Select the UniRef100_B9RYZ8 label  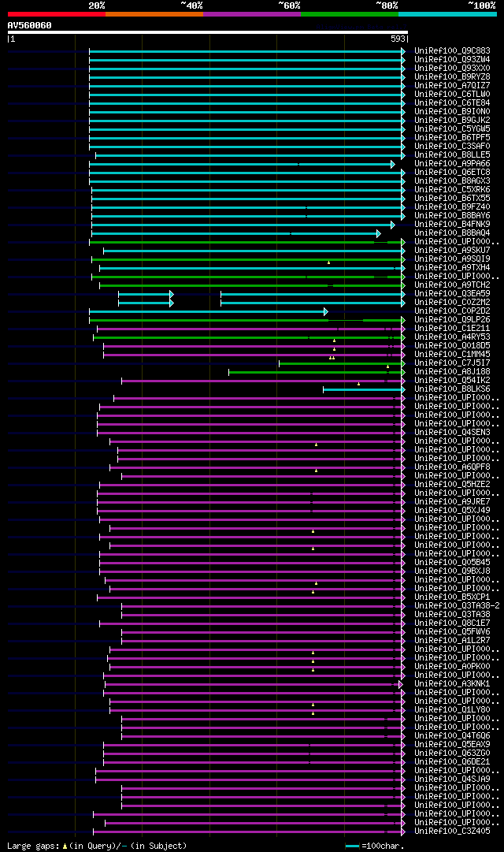(452, 77)
